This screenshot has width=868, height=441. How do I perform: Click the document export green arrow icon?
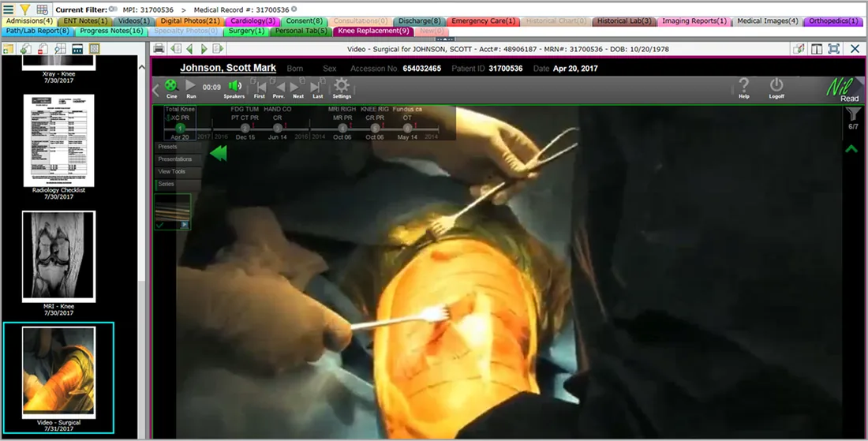click(x=25, y=49)
